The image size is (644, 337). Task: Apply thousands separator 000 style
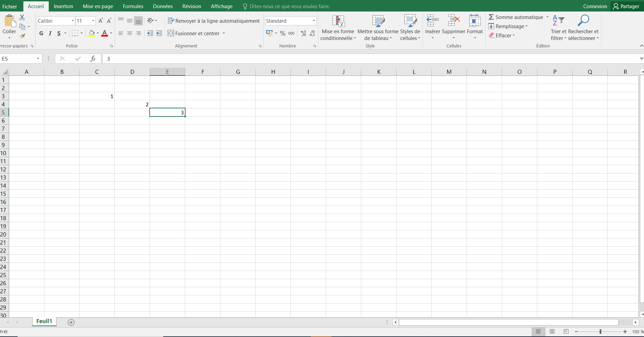point(292,33)
